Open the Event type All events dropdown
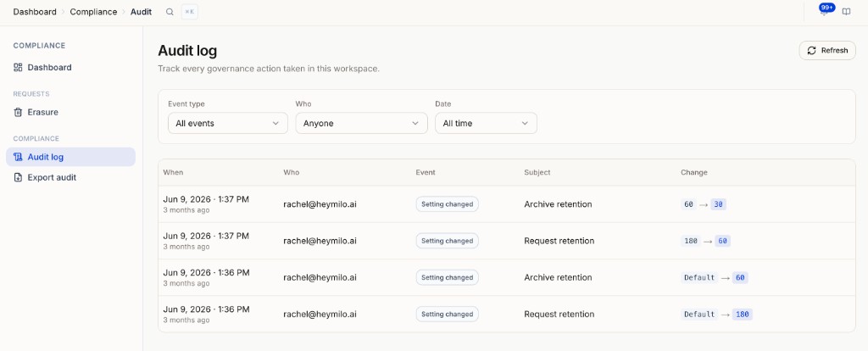The height and width of the screenshot is (351, 868). coord(227,123)
